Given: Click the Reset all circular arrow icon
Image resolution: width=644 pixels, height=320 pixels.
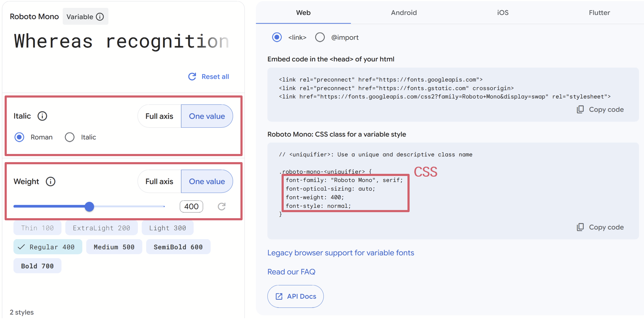Looking at the screenshot, I should point(192,77).
